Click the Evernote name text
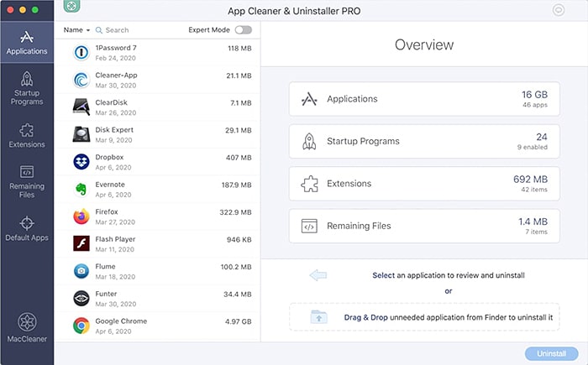This screenshot has height=365, width=588. point(110,185)
